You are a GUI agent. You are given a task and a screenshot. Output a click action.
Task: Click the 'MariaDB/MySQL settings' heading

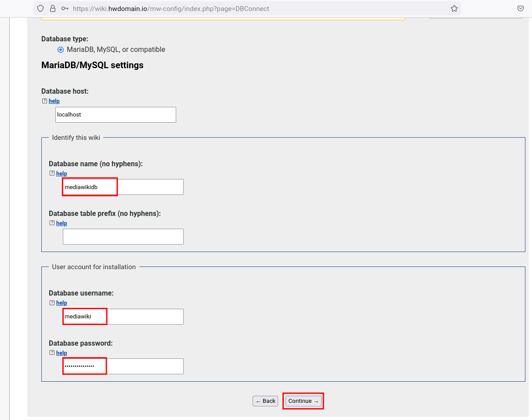[92, 65]
